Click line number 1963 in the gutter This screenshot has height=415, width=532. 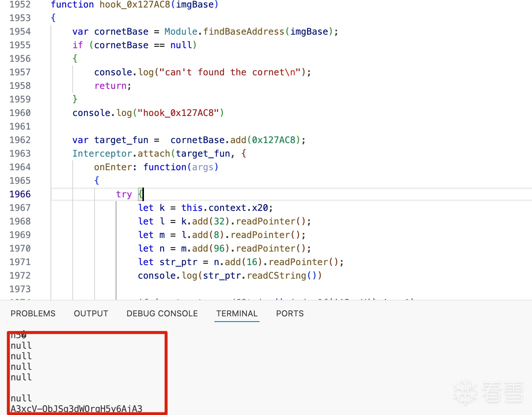point(20,154)
